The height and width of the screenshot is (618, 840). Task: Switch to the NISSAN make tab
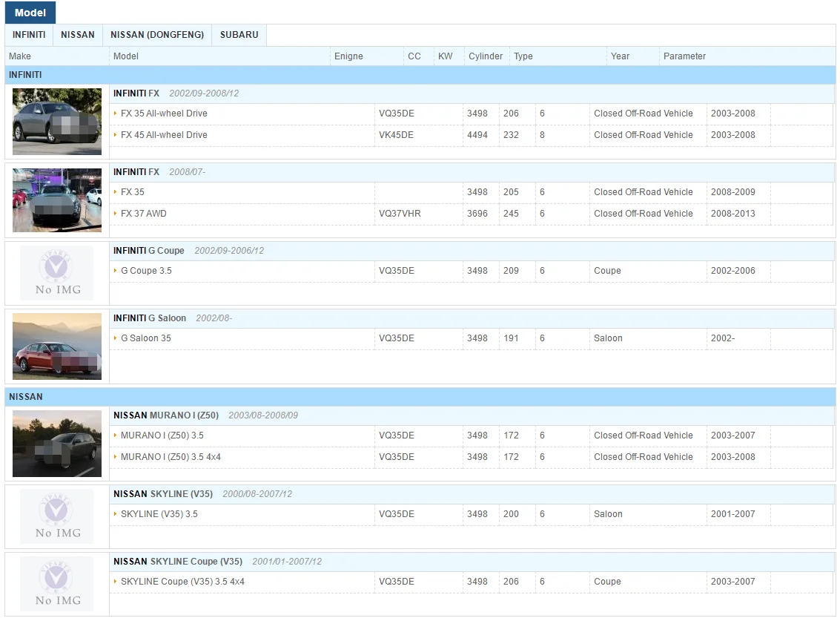78,35
